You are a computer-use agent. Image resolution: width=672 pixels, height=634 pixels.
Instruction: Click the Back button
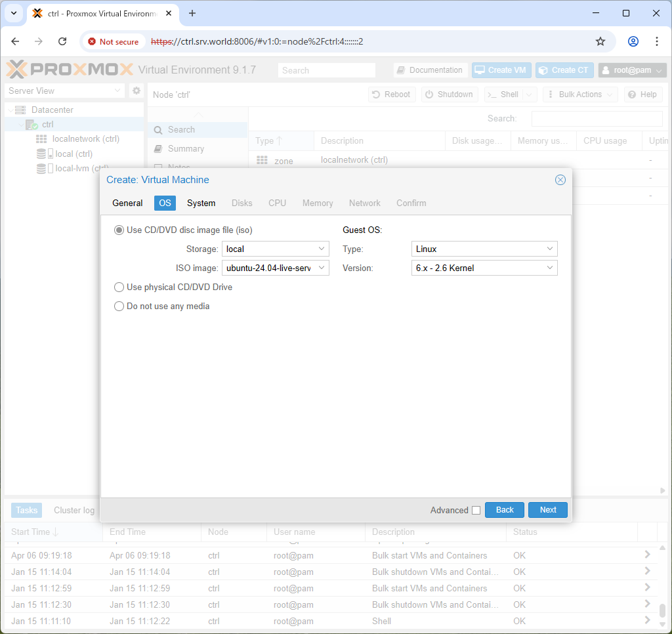coord(505,510)
